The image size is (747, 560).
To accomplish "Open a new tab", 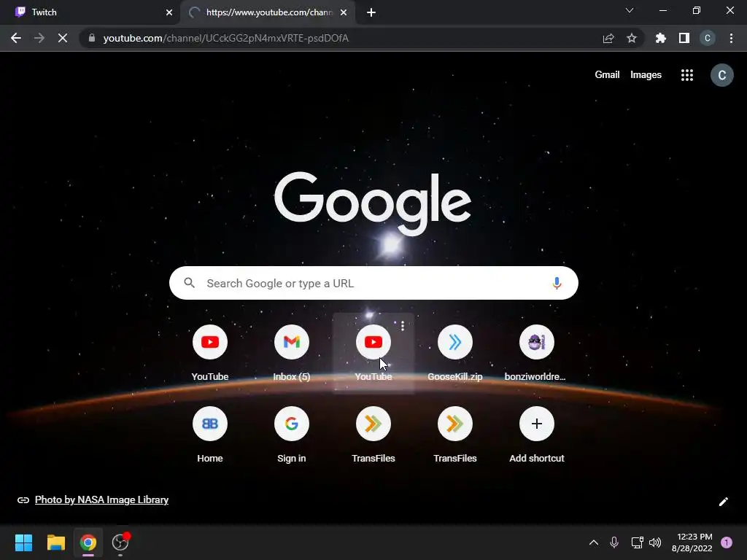I will (371, 12).
